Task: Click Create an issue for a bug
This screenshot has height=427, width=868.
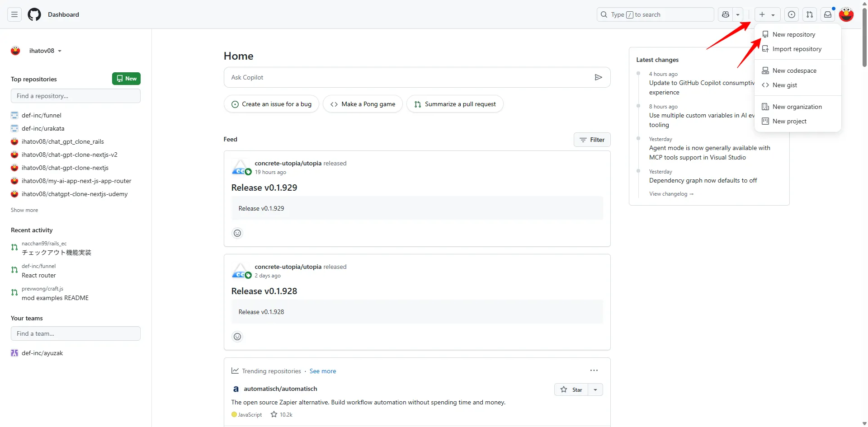Action: point(271,104)
